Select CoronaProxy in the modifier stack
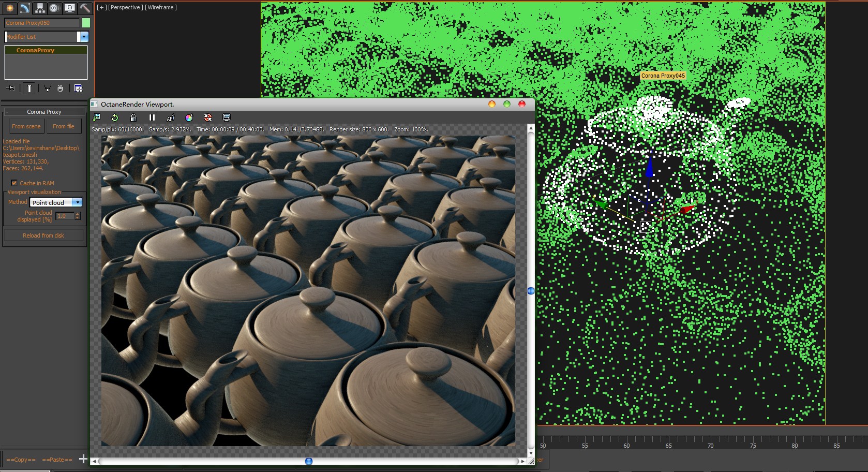The height and width of the screenshot is (472, 868). pos(46,50)
